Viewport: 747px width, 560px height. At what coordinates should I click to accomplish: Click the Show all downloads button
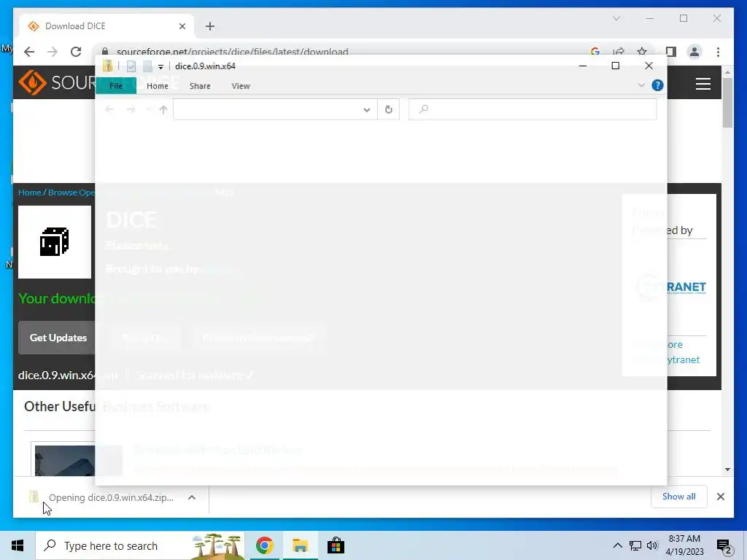678,497
